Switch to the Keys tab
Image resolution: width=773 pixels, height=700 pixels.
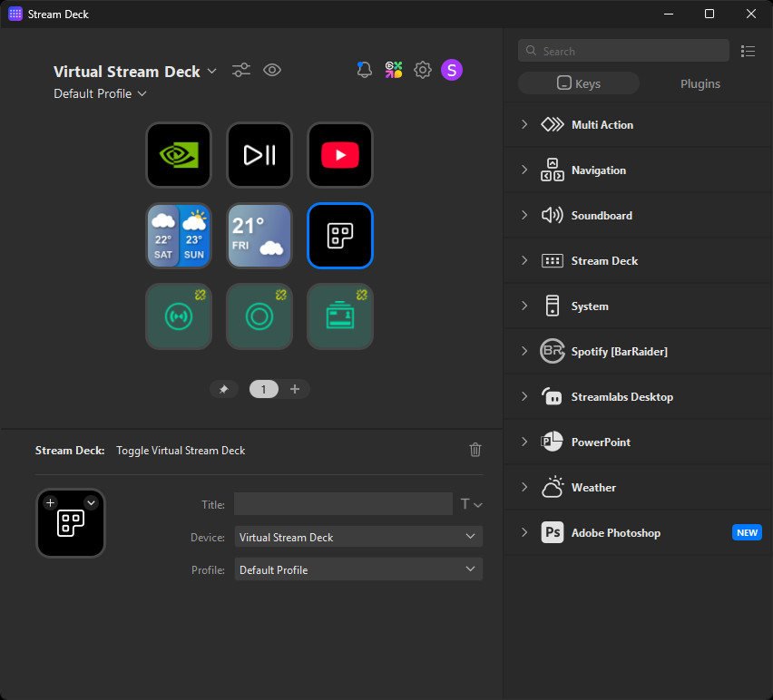point(579,83)
